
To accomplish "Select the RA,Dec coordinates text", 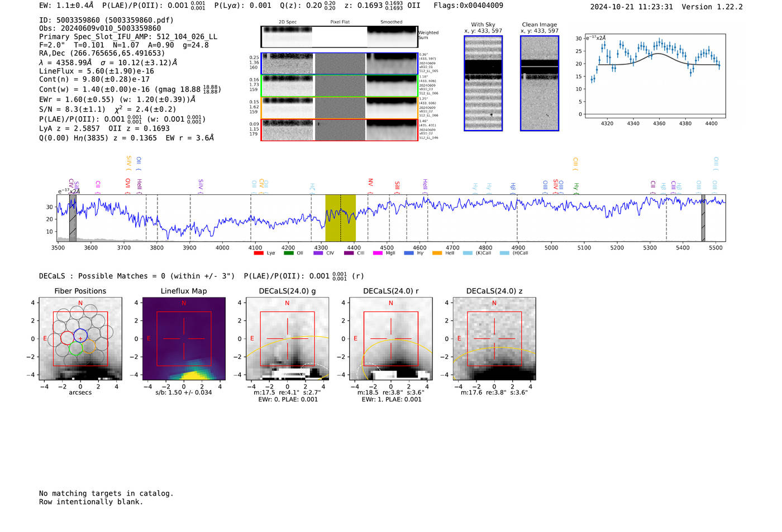I will tap(102, 54).
